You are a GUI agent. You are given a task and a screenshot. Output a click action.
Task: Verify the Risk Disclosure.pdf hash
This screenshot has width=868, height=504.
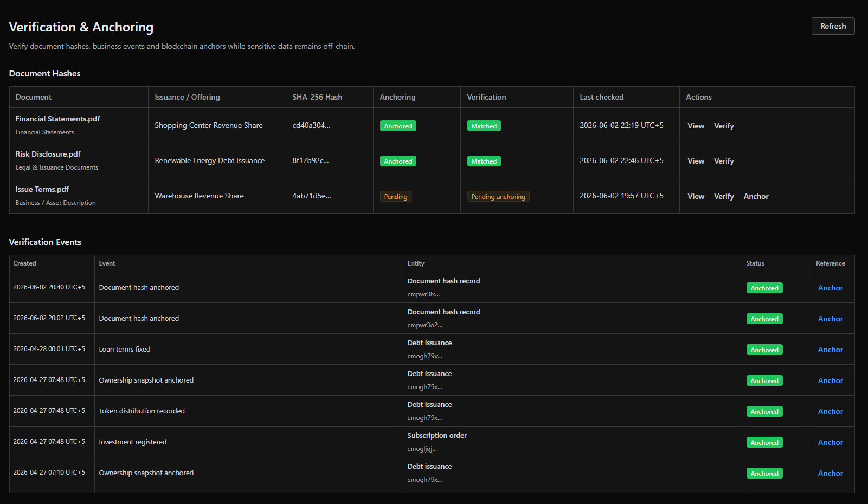click(724, 161)
